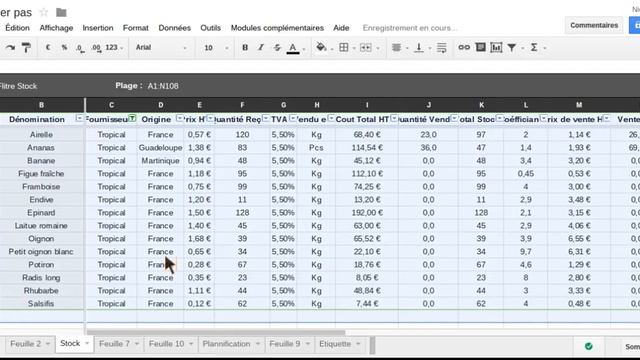Open the Insertion menu
Screen dimensions: 640x360
coord(98,28)
